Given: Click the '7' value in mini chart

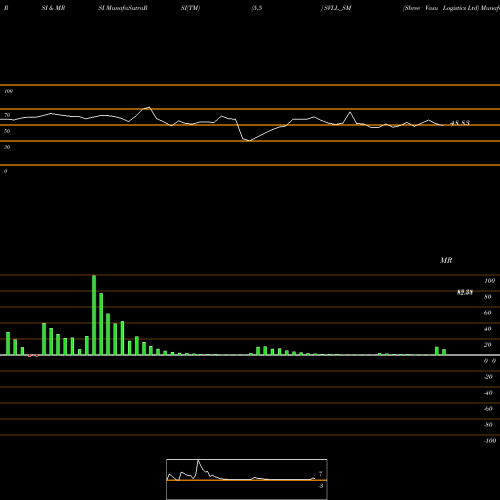Looking at the screenshot, I should [321, 474].
